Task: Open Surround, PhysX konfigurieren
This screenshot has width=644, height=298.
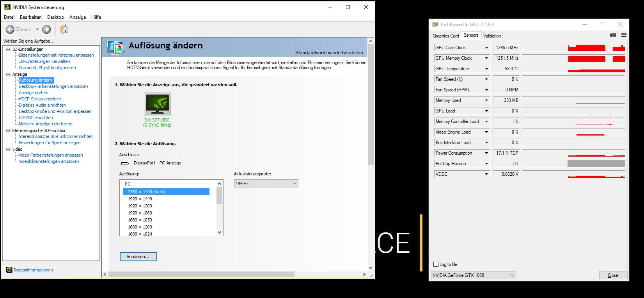Action: point(47,68)
